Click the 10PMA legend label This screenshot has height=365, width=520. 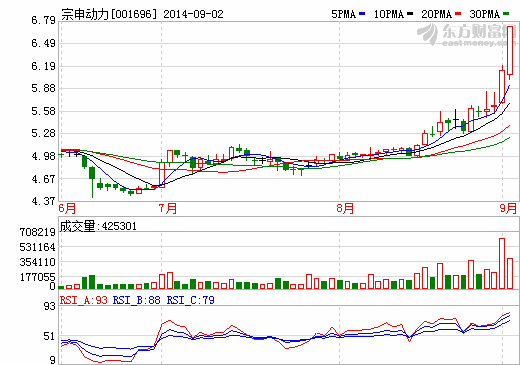[389, 14]
